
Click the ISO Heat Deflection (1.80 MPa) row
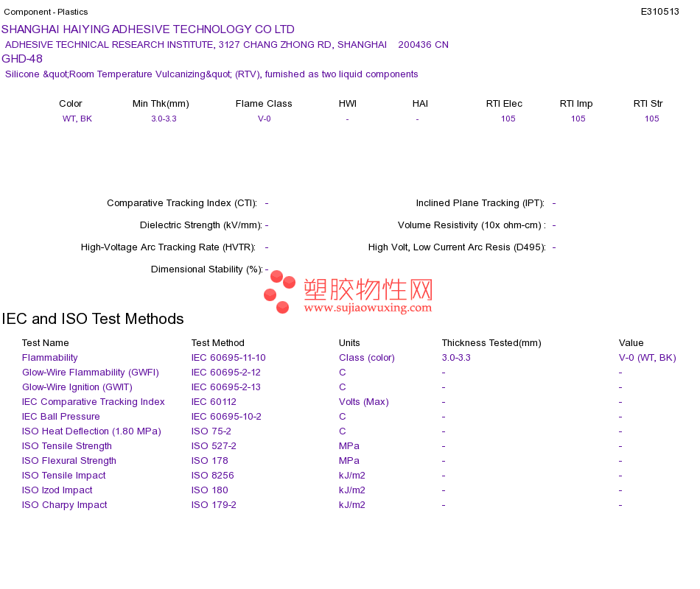pos(91,431)
